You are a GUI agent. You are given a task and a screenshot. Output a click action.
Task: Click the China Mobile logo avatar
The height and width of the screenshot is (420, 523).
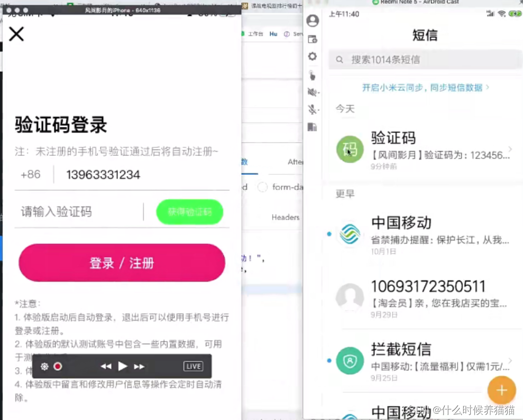[350, 234]
